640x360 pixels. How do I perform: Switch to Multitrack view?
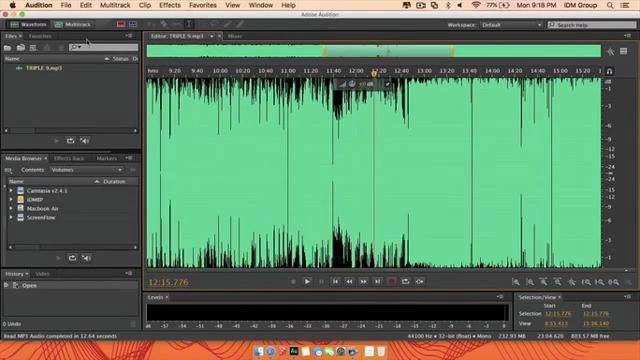click(73, 24)
